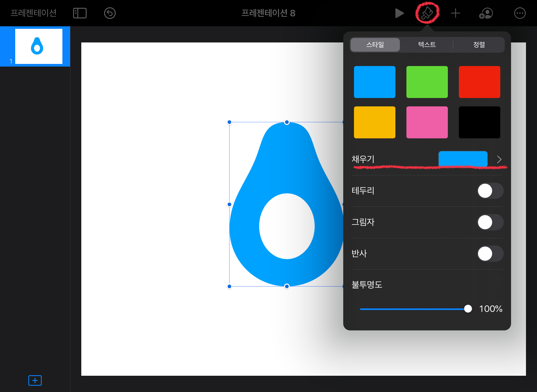
Task: Toggle the 반사 reflection switch
Action: (490, 254)
